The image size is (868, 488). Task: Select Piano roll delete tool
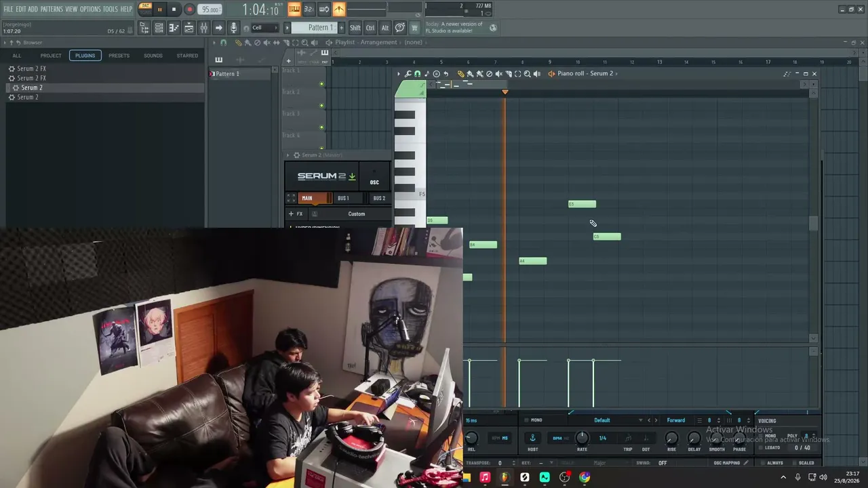click(490, 74)
